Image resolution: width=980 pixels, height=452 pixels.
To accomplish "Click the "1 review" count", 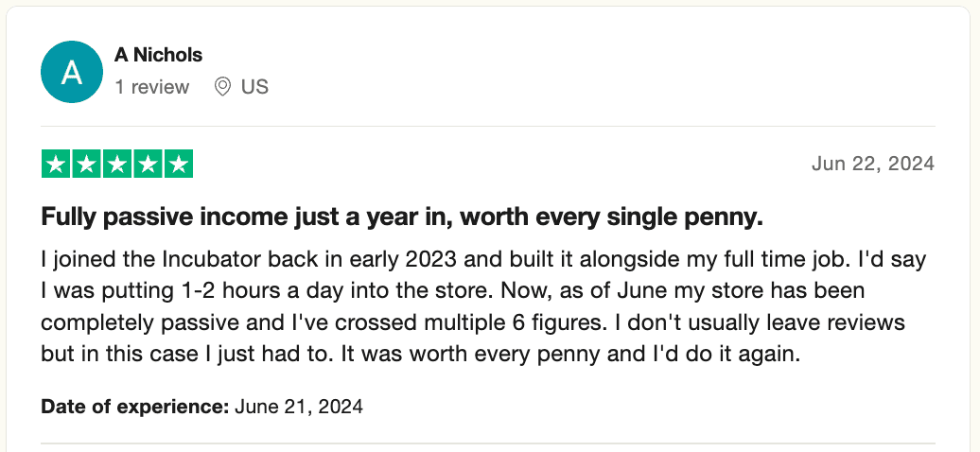I will [x=151, y=87].
